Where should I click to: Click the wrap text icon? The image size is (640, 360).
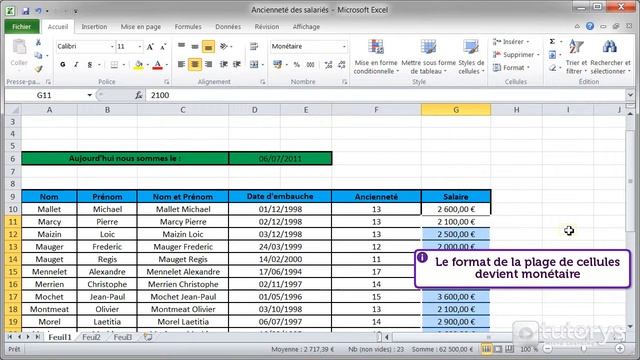coord(254,46)
